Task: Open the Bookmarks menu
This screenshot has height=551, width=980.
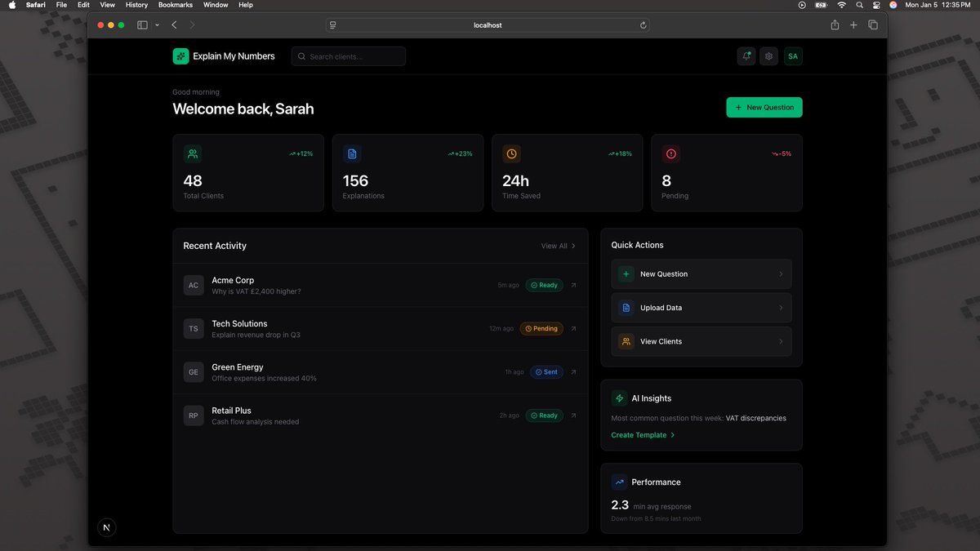Action: pyautogui.click(x=176, y=5)
